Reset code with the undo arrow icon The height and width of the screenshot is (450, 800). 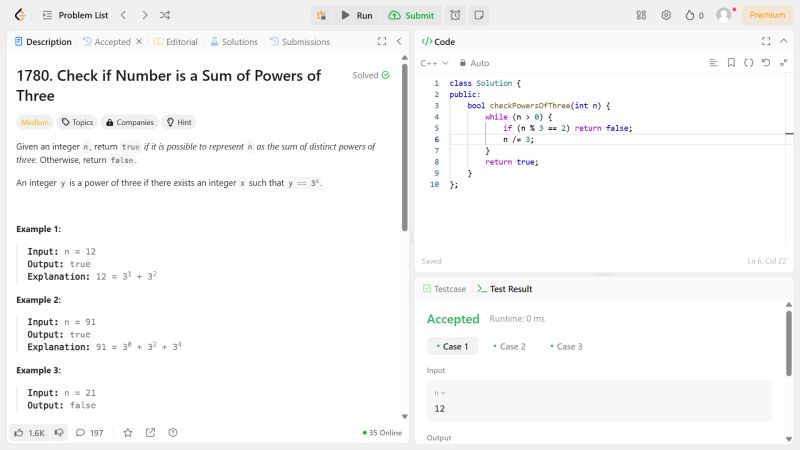click(x=765, y=63)
